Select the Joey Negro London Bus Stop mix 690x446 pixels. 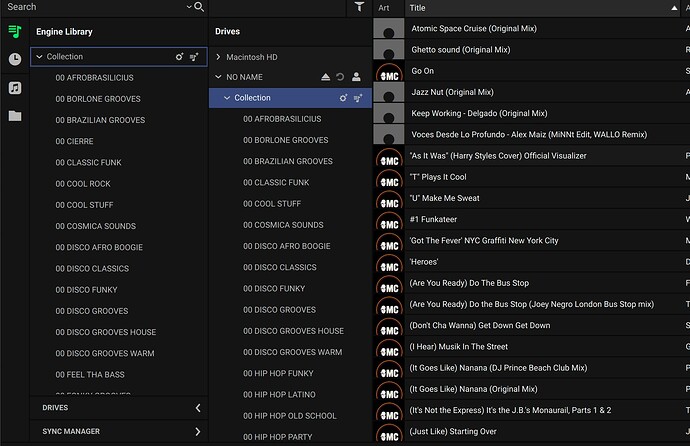532,304
